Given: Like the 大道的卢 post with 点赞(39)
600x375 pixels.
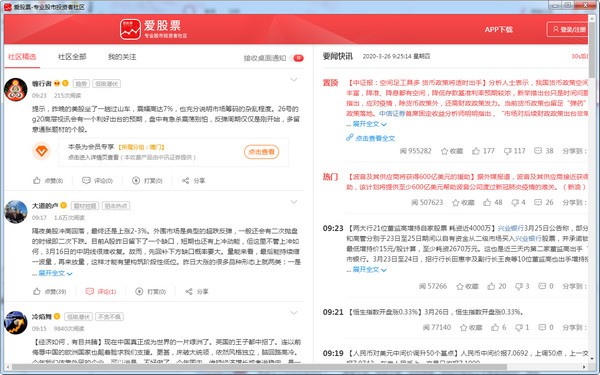Looking at the screenshot, I should [50, 292].
